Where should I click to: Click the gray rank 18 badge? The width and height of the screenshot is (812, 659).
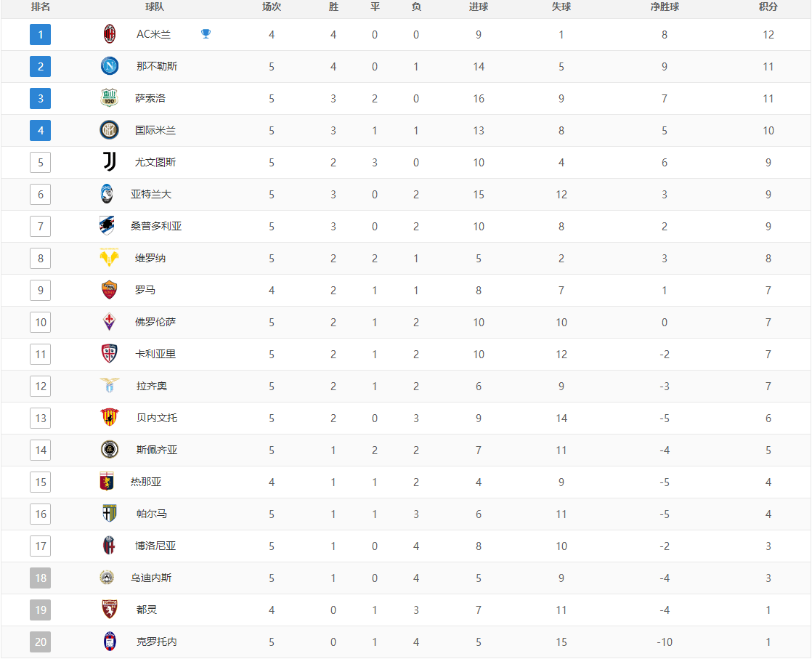41,578
